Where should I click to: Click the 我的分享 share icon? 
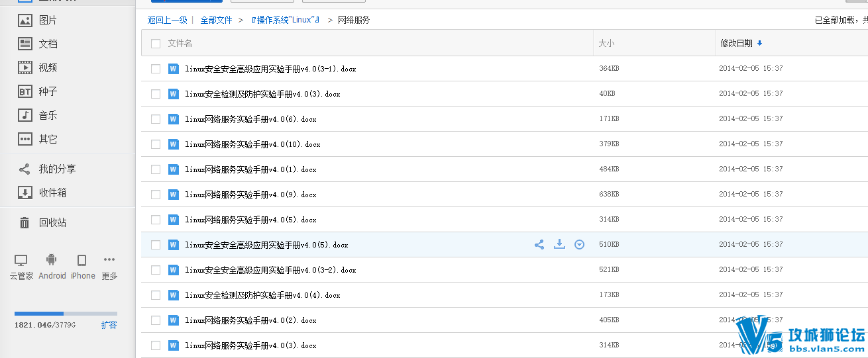tap(25, 169)
